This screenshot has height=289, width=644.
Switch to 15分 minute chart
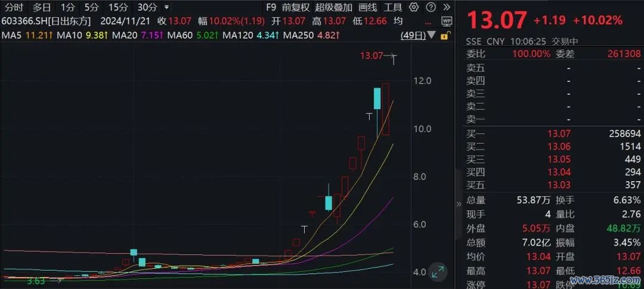coord(117,8)
